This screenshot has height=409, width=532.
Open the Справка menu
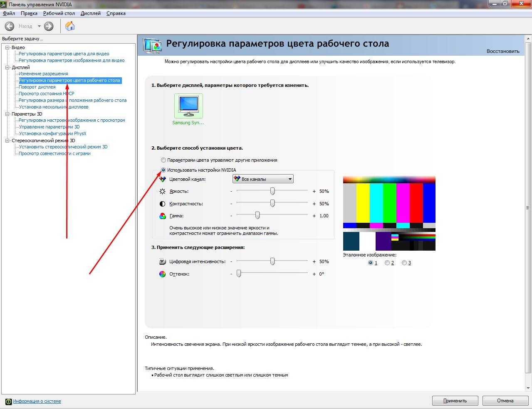tap(116, 13)
